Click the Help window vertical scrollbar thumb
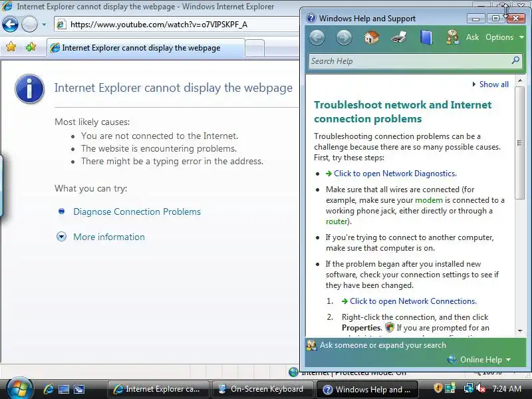Screen dimensions: 532x399 tap(520, 143)
